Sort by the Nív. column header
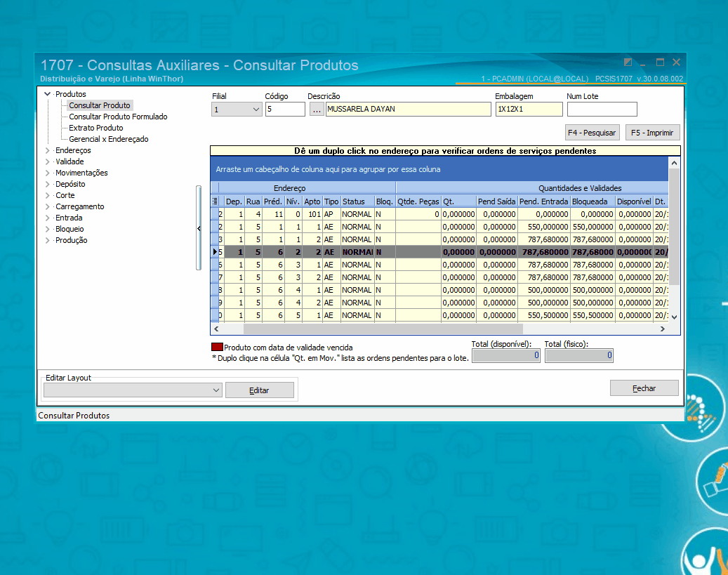The width and height of the screenshot is (728, 575). coord(293,201)
